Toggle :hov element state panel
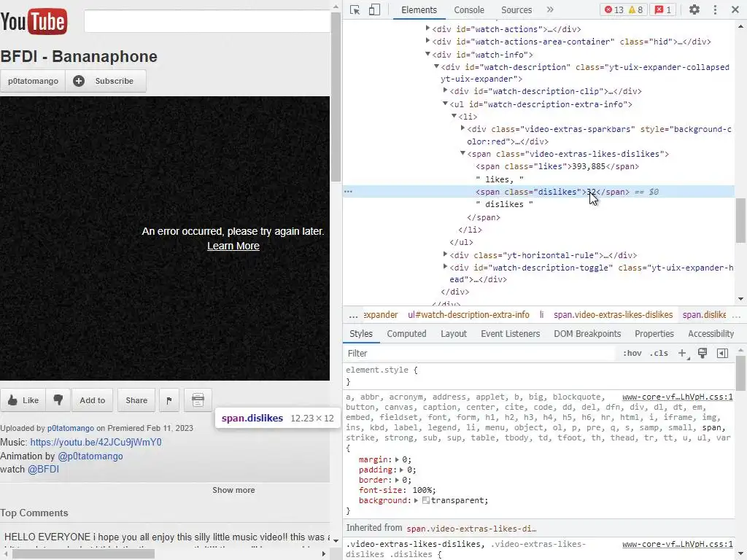The width and height of the screenshot is (747, 560). (x=632, y=354)
